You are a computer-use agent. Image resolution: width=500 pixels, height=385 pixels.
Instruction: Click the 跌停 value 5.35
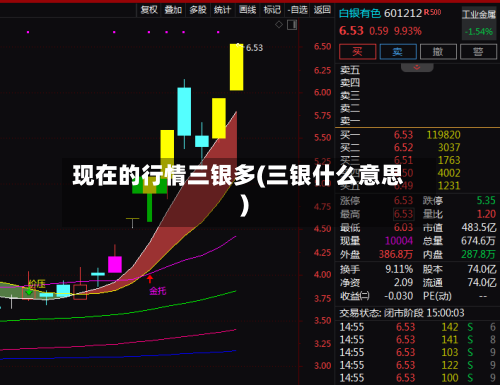[x=486, y=201]
